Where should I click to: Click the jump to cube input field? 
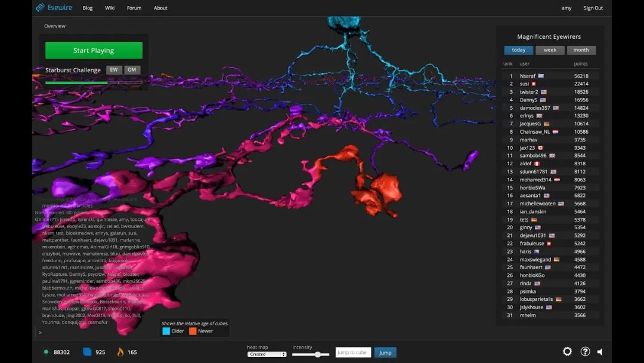click(x=353, y=352)
